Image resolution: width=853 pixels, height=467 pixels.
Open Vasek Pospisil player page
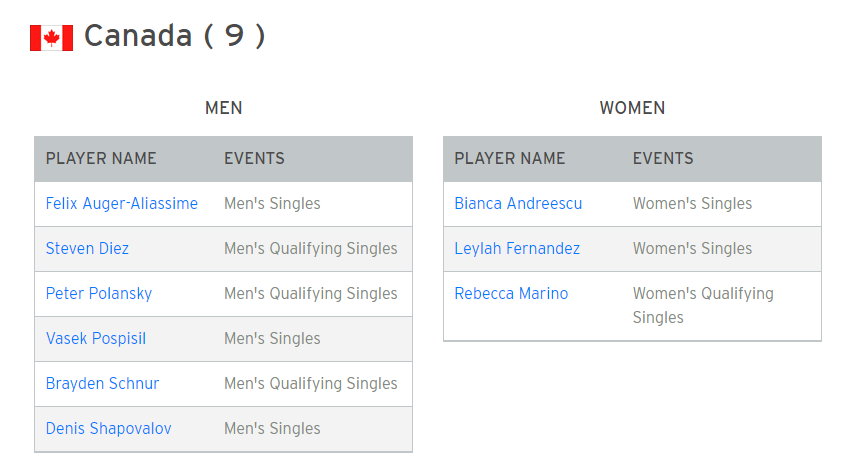tap(96, 339)
